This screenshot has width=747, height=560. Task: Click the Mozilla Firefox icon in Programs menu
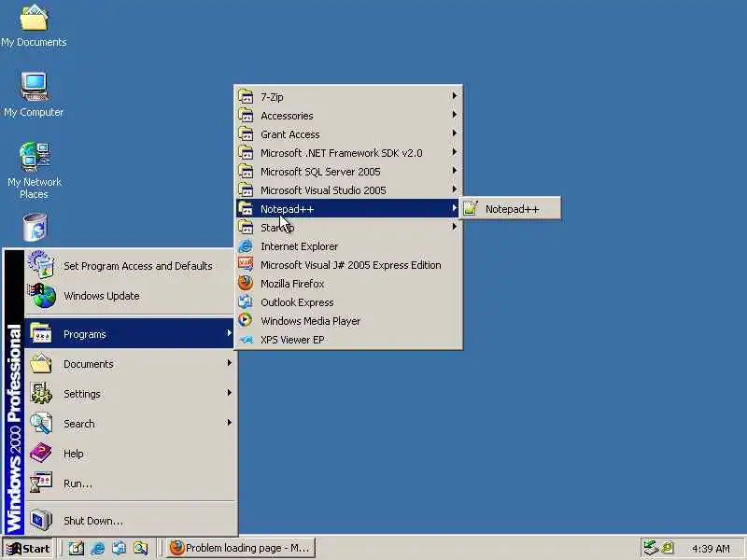pos(246,283)
